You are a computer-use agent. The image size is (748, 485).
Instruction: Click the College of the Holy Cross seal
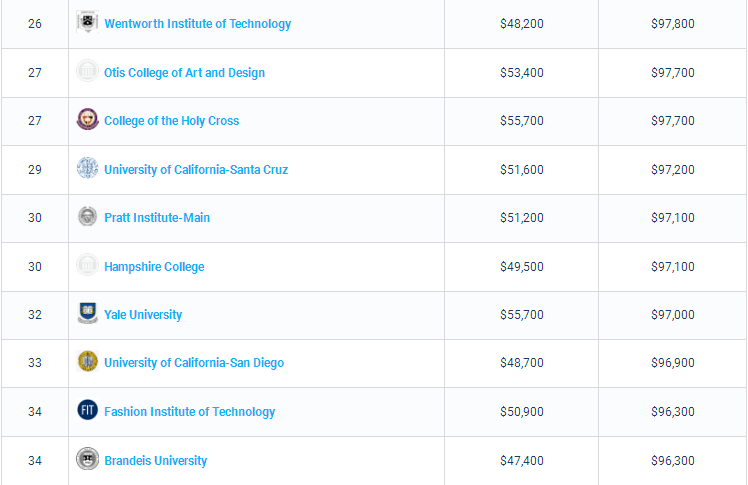click(x=88, y=120)
